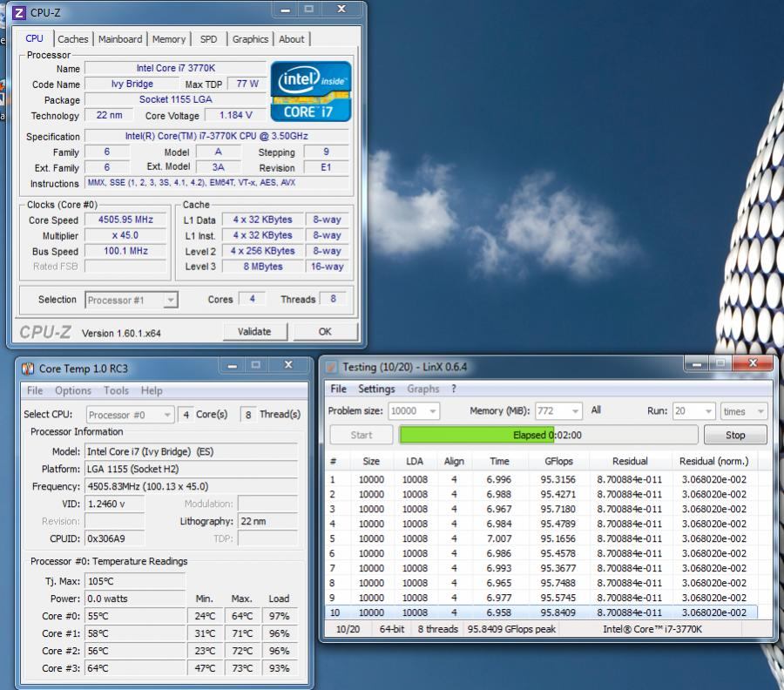The width and height of the screenshot is (784, 690).
Task: Click the Instructions list field in CPU-Z
Action: (x=217, y=183)
